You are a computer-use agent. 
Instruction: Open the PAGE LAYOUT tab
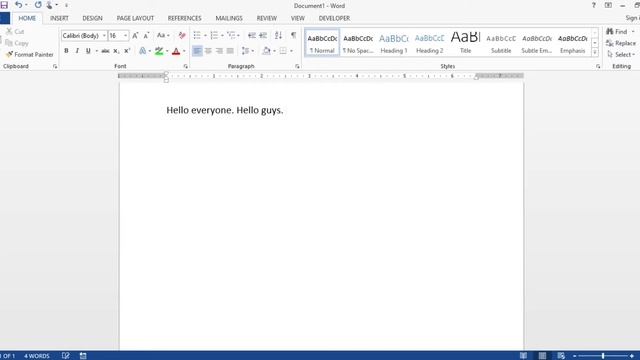tap(135, 18)
